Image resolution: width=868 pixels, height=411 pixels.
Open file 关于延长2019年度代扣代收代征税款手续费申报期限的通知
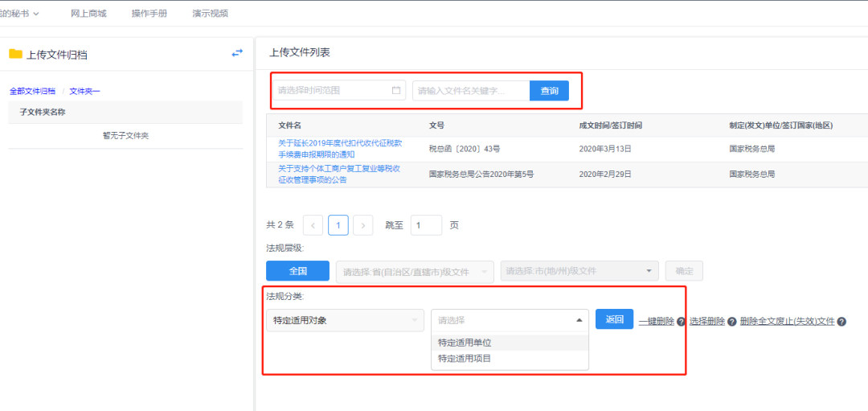tap(341, 149)
